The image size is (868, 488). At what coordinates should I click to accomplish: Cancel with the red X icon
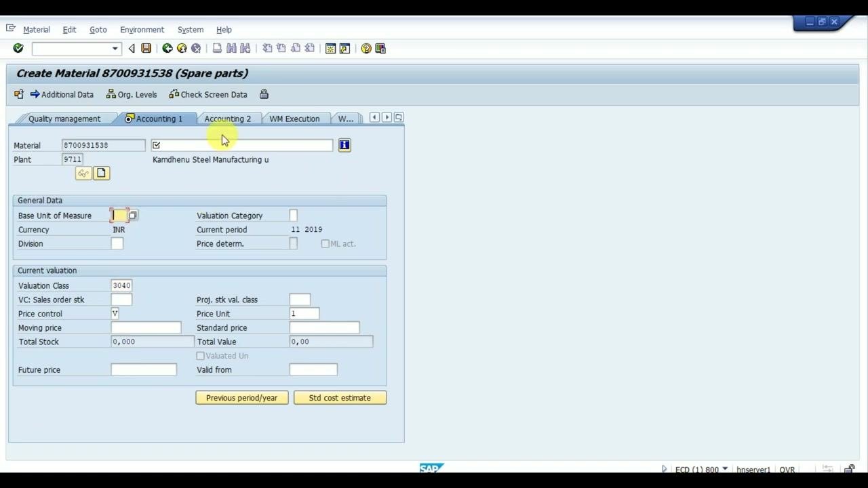pyautogui.click(x=196, y=48)
